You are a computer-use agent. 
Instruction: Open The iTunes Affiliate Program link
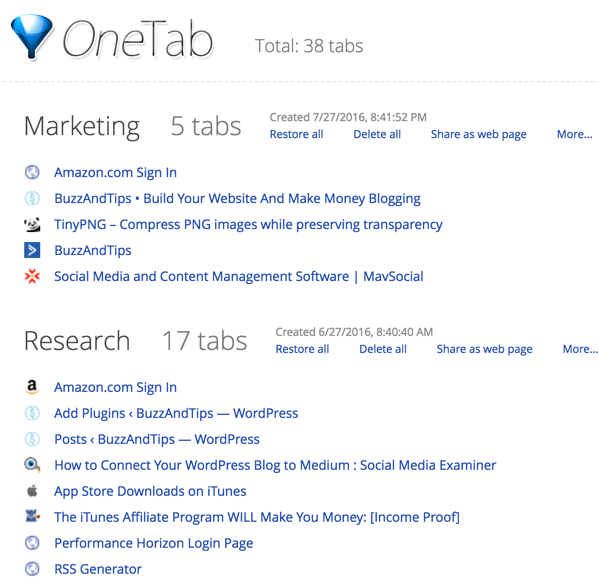tap(257, 517)
